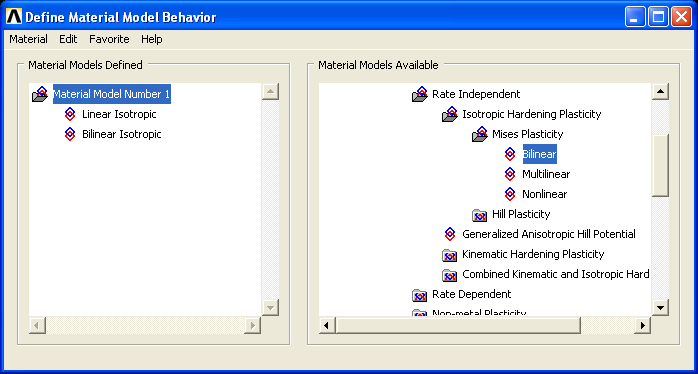Expand the Rate Dependent folder icon
This screenshot has height=374, width=698.
pyautogui.click(x=419, y=295)
